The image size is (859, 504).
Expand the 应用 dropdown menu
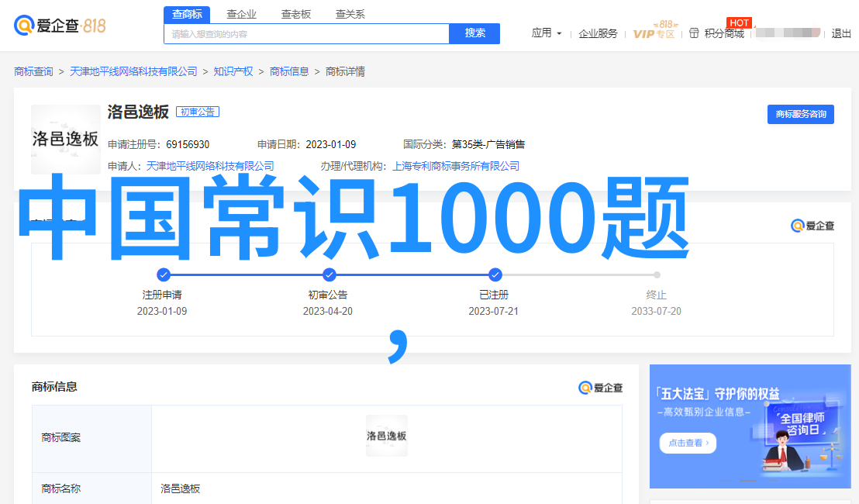click(x=547, y=33)
